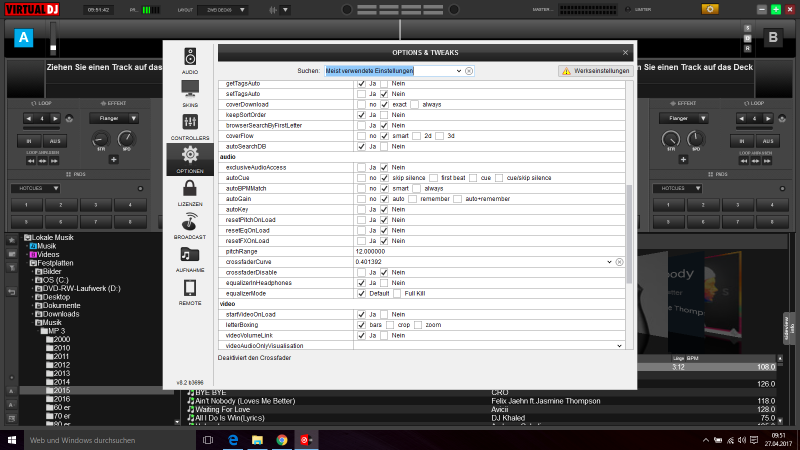Enable always for coverDownload
Viewport: 800px width, 450px height.
415,105
